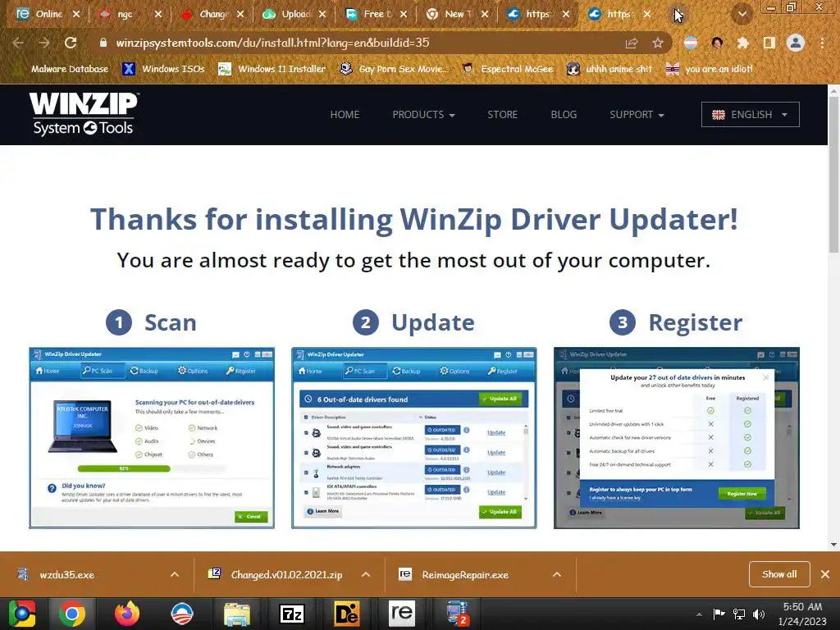Click the avatar extension icon in toolbar
Viewport: 840px width, 630px height.
pos(717,43)
